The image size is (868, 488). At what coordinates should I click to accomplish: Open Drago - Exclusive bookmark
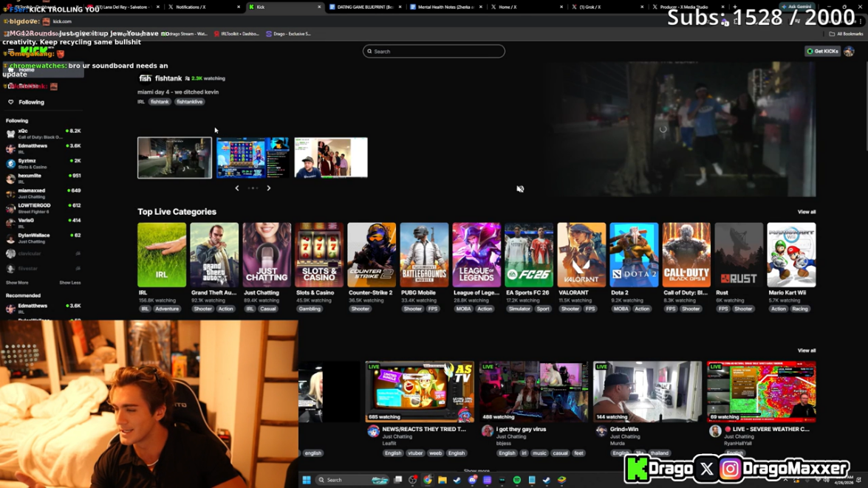coord(288,34)
